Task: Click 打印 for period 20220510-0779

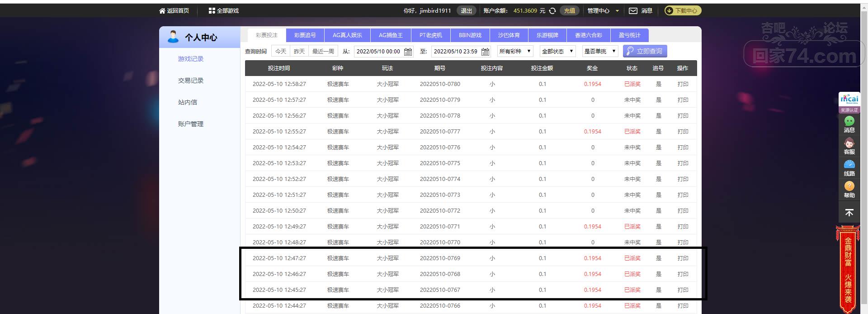Action: [x=683, y=100]
